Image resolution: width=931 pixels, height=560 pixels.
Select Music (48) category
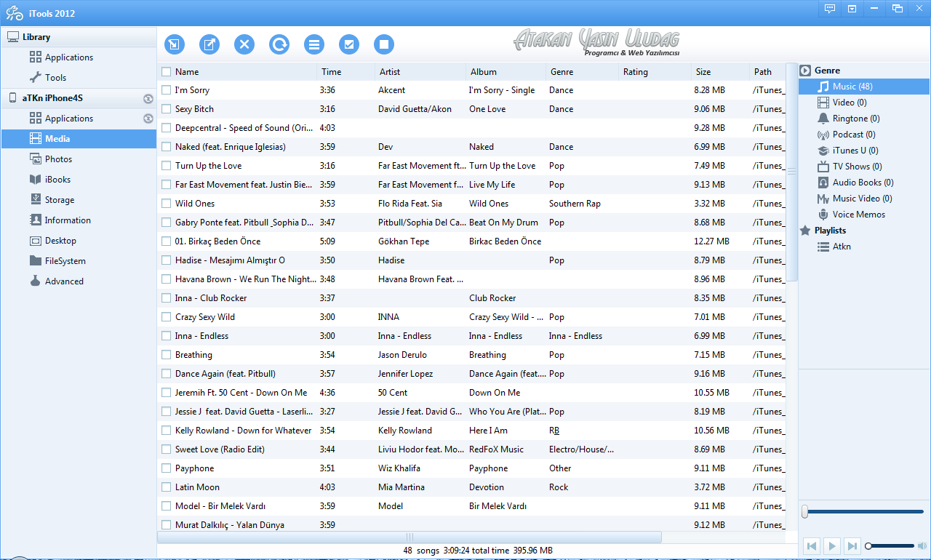pyautogui.click(x=863, y=87)
